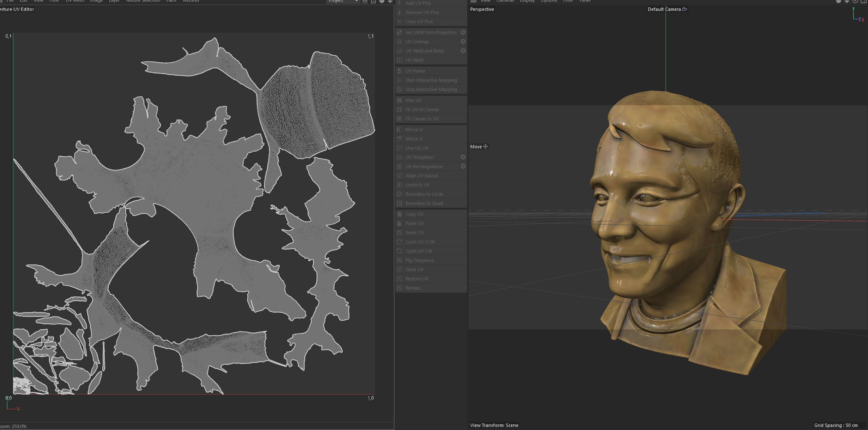Open the Cameras menu in the viewport
Viewport: 868px width, 430px height.
tap(505, 1)
